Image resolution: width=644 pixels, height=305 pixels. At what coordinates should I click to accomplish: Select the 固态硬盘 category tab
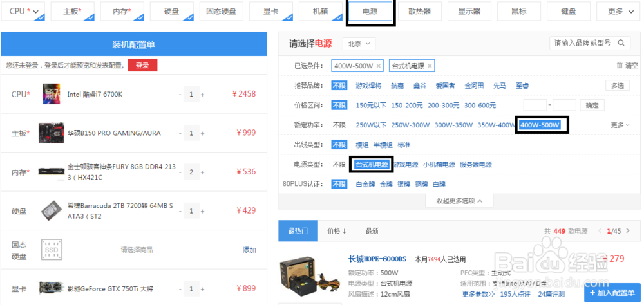(x=222, y=12)
